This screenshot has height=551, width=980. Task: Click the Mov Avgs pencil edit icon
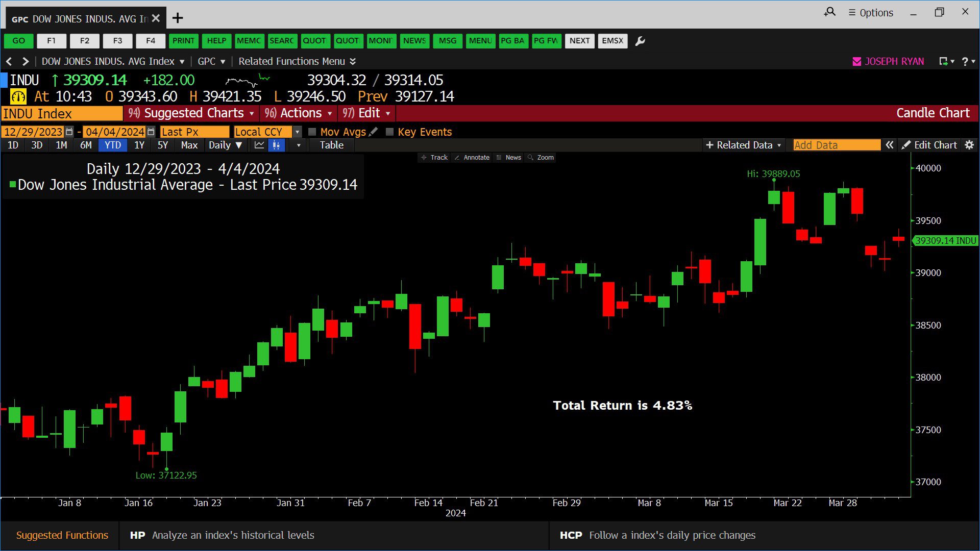click(374, 132)
